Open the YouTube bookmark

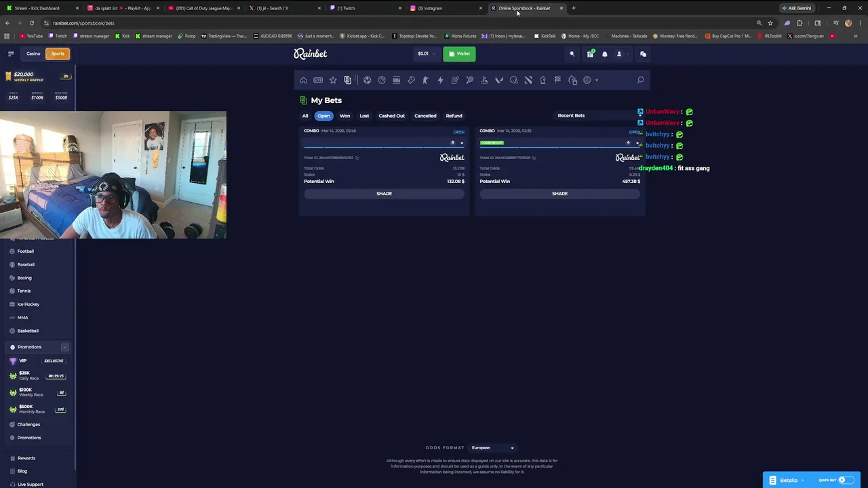click(x=31, y=36)
